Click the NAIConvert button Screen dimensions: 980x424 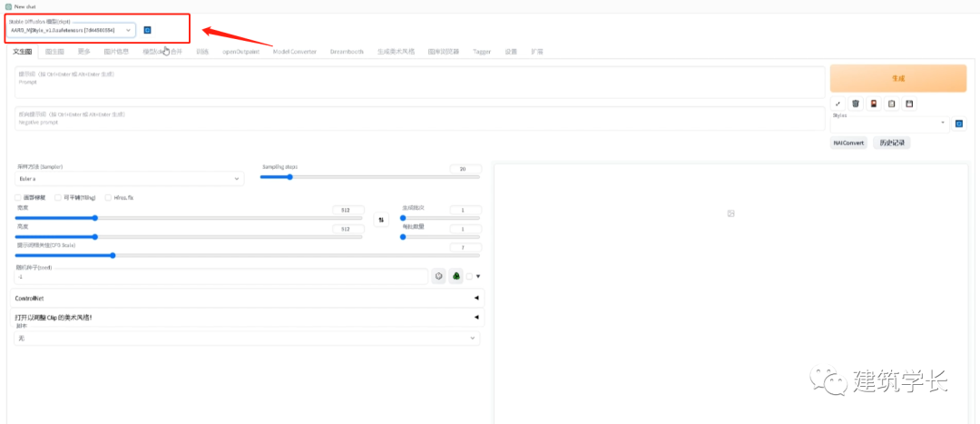coord(848,143)
